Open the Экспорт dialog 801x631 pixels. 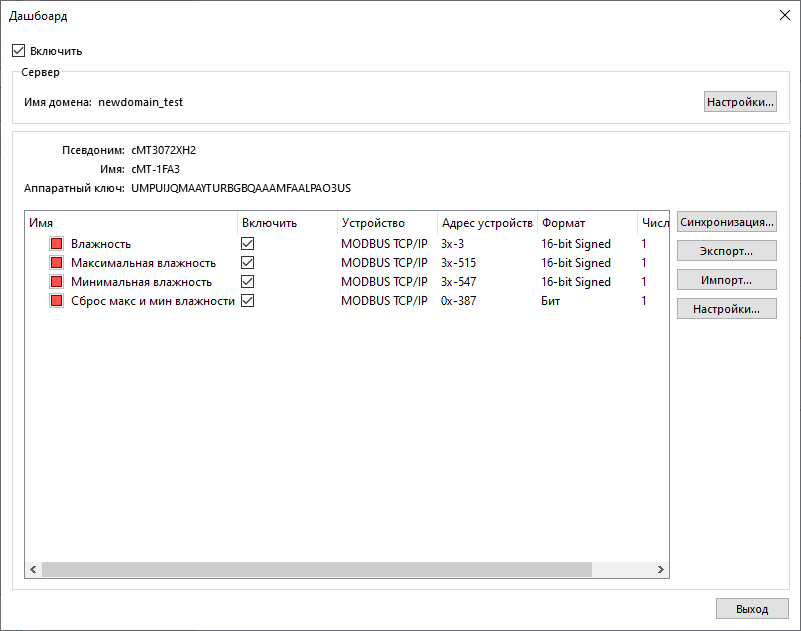(726, 251)
